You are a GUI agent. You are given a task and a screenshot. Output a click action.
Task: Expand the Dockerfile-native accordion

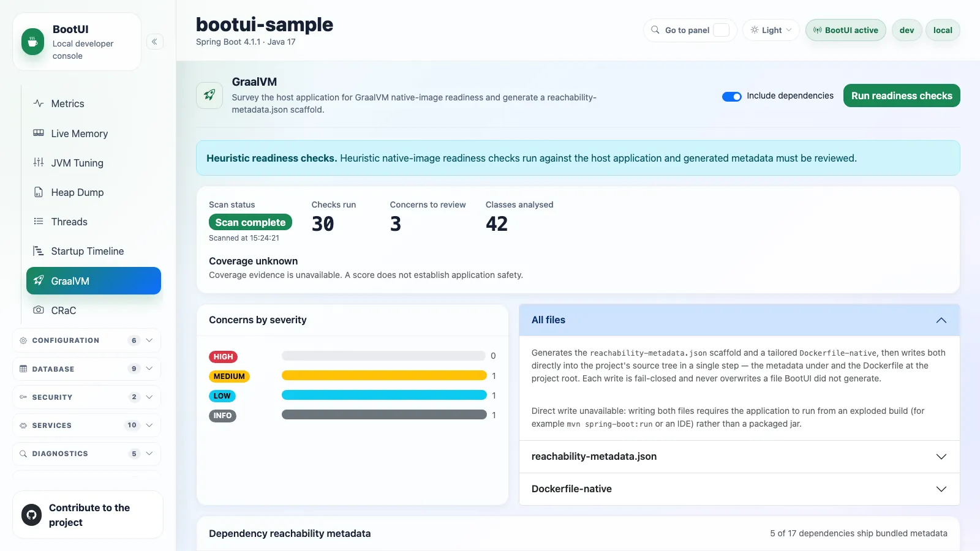coord(739,489)
